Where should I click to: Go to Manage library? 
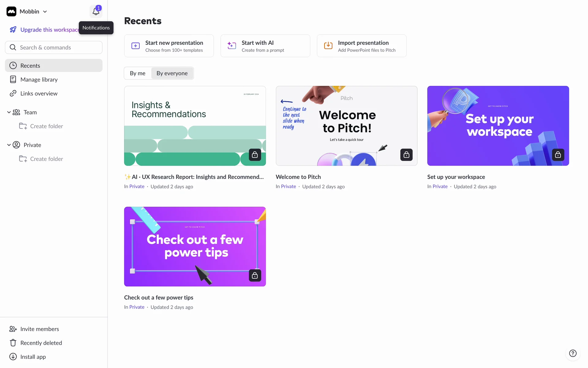pyautogui.click(x=39, y=80)
